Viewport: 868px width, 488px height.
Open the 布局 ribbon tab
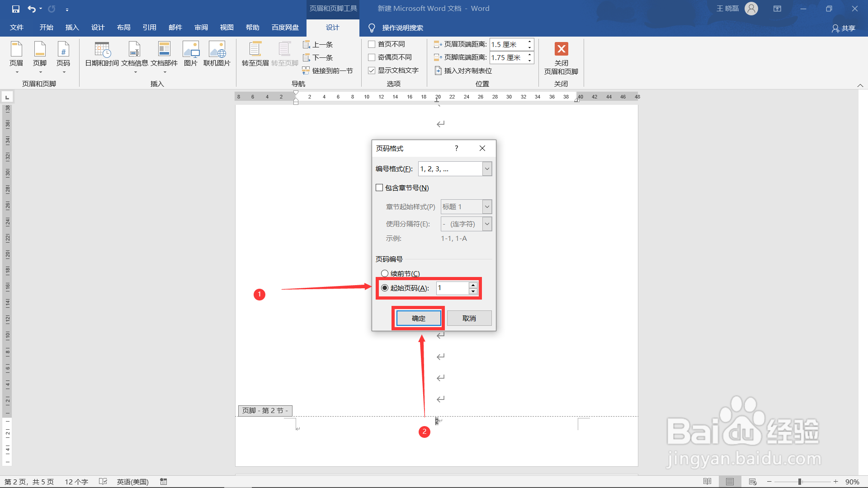coord(123,28)
